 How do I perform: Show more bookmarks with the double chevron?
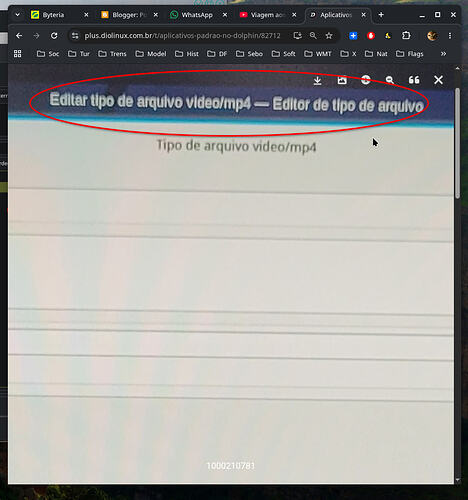click(443, 54)
